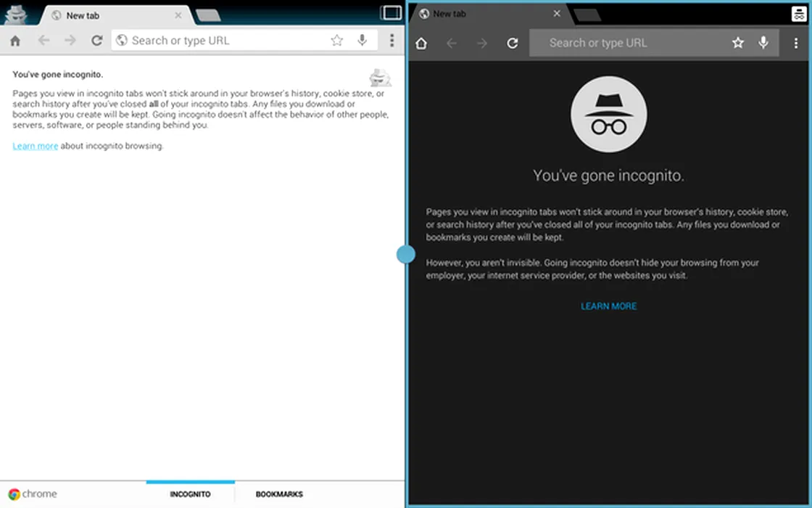Screen dimensions: 812x508
Task: Open the three-dot overflow menu in the dark browser
Action: pos(795,43)
